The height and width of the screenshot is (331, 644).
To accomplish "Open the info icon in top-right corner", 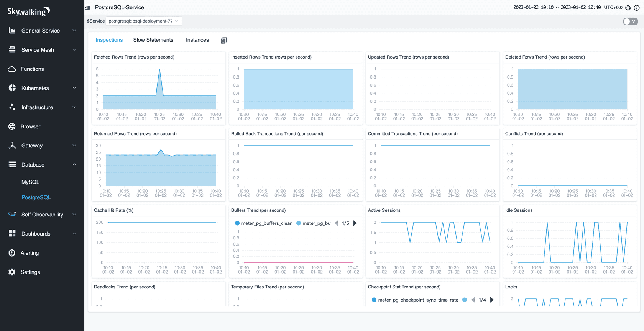I will [x=637, y=8].
